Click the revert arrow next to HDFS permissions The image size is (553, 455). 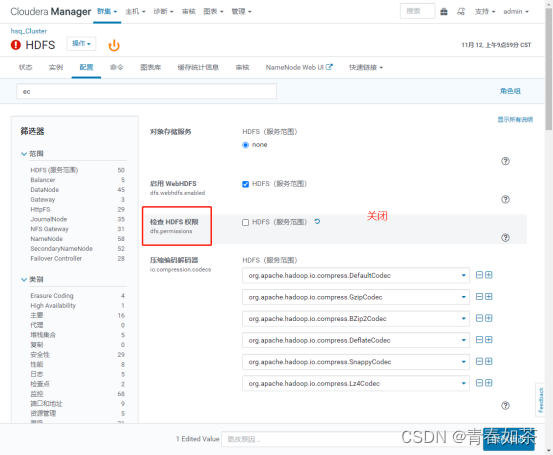click(317, 222)
